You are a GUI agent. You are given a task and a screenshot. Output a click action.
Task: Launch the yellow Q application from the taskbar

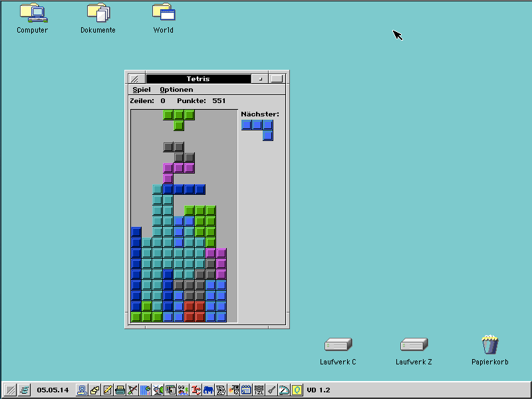pos(297,390)
